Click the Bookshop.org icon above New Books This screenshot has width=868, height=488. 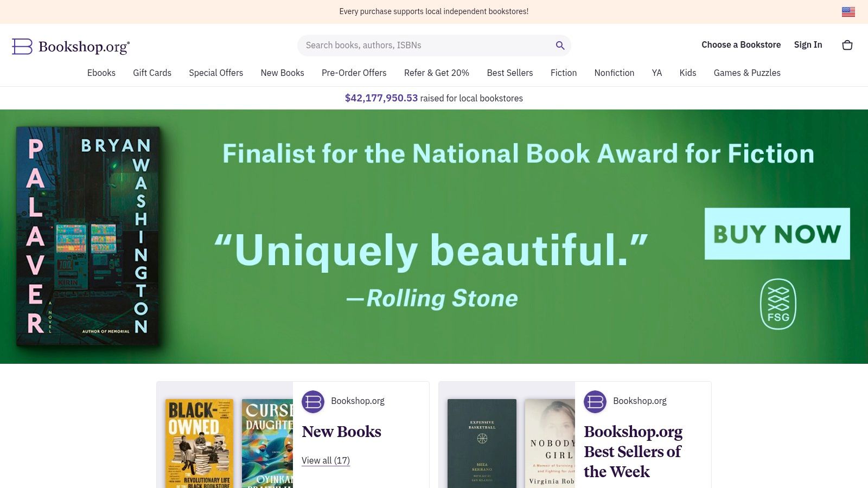tap(314, 401)
